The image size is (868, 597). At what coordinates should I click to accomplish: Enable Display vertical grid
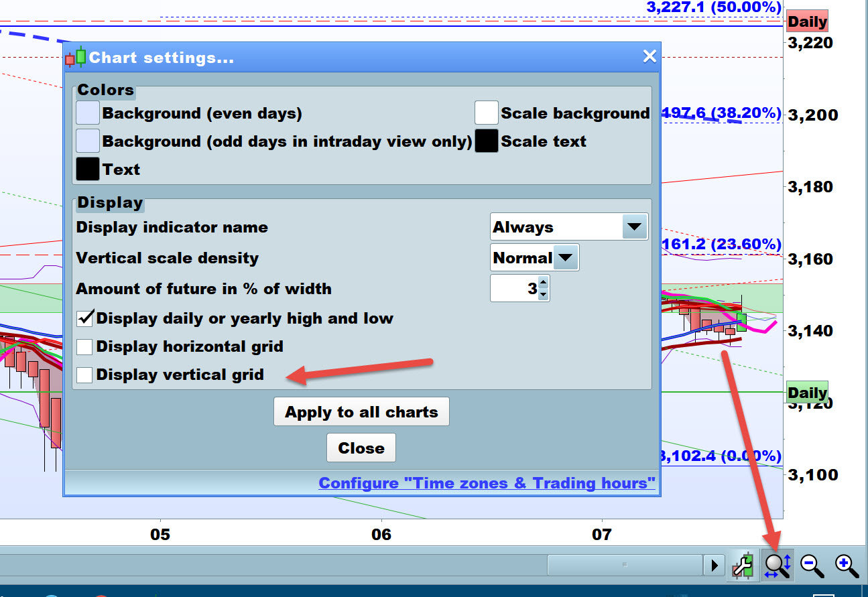coord(84,375)
